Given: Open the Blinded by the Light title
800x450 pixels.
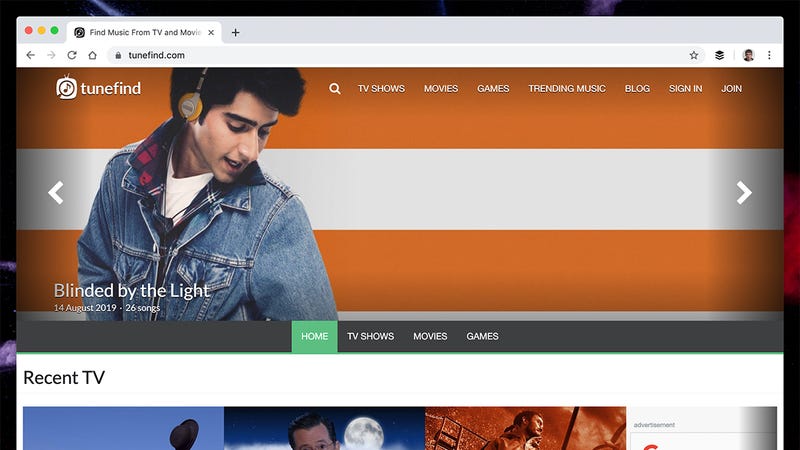Looking at the screenshot, I should pyautogui.click(x=132, y=290).
